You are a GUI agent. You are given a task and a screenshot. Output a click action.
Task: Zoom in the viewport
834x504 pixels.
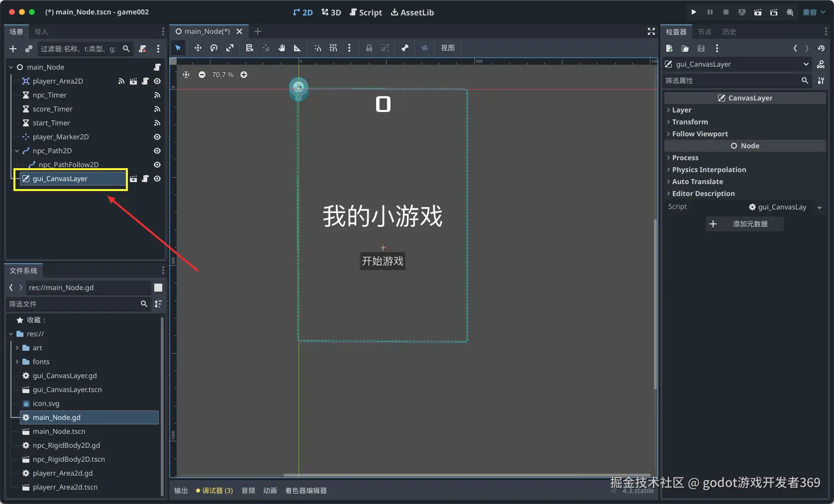click(244, 75)
